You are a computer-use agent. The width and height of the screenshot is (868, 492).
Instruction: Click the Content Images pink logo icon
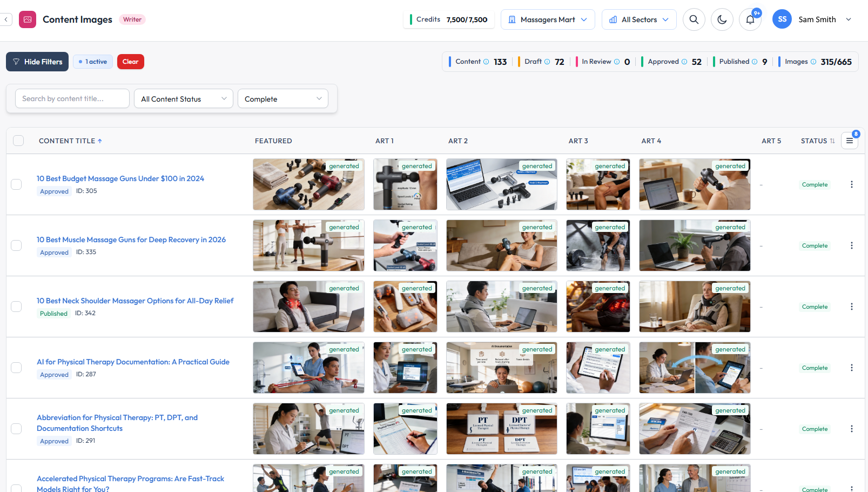point(28,19)
